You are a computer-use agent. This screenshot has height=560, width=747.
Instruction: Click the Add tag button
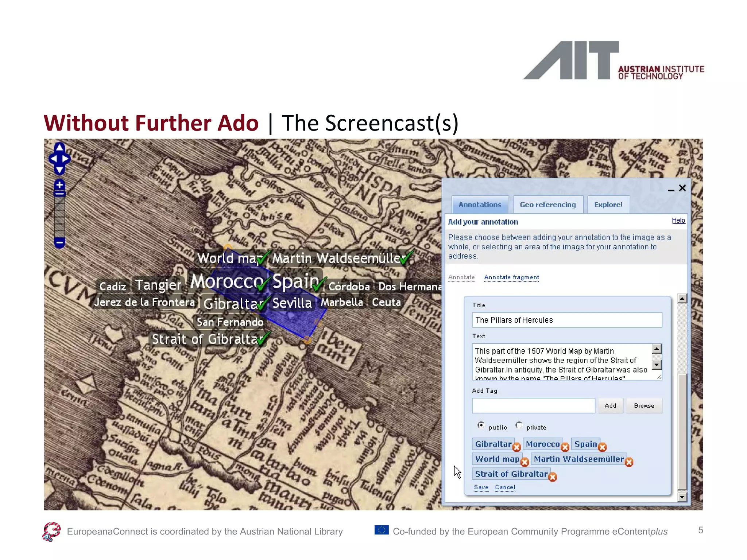[610, 405]
